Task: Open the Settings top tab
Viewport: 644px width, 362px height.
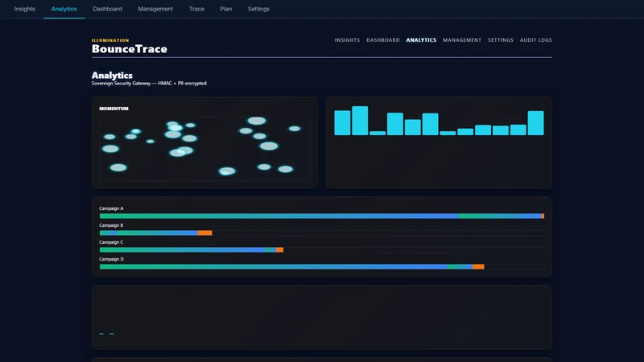Action: pyautogui.click(x=258, y=9)
